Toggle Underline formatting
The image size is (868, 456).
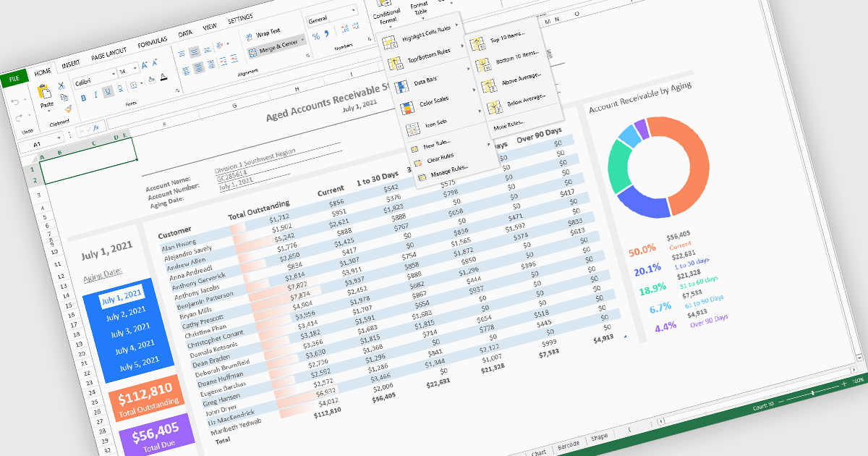point(108,91)
